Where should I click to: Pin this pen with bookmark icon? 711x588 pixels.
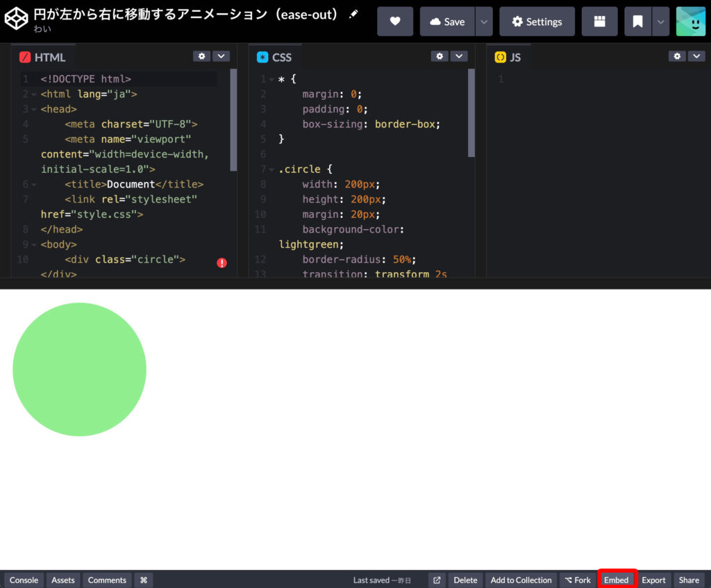click(637, 22)
